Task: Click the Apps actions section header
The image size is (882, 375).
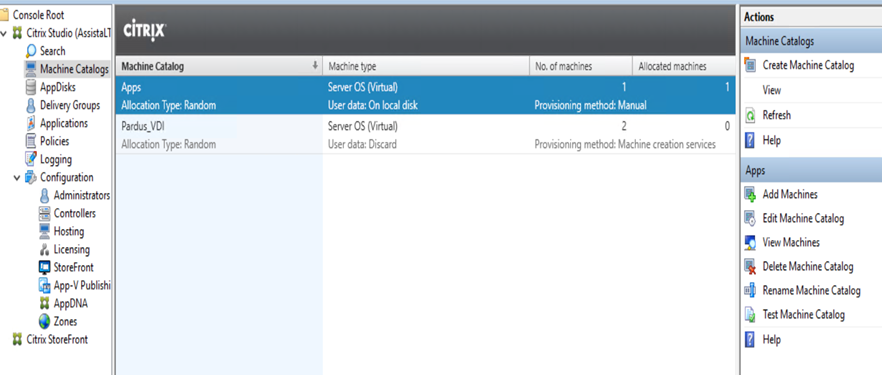Action: [x=811, y=170]
